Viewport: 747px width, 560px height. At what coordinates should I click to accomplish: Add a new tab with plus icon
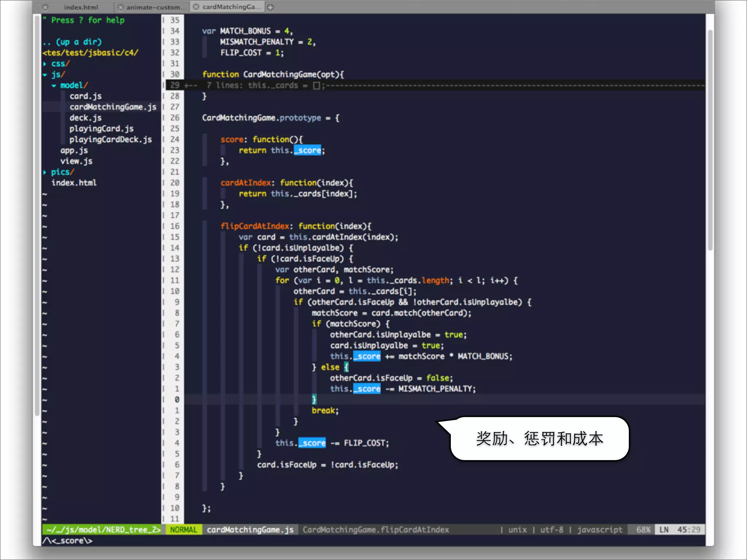click(x=270, y=7)
